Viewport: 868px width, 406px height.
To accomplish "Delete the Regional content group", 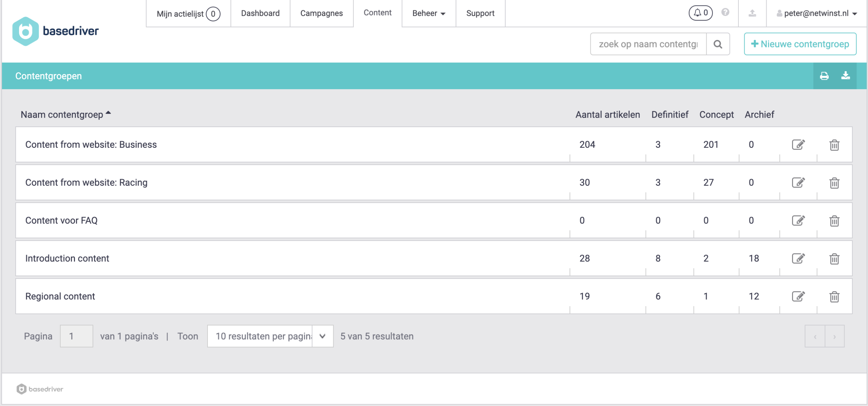I will point(834,297).
